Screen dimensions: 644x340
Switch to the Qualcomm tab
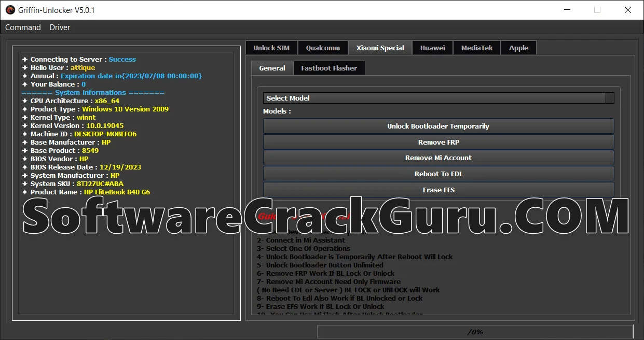323,48
